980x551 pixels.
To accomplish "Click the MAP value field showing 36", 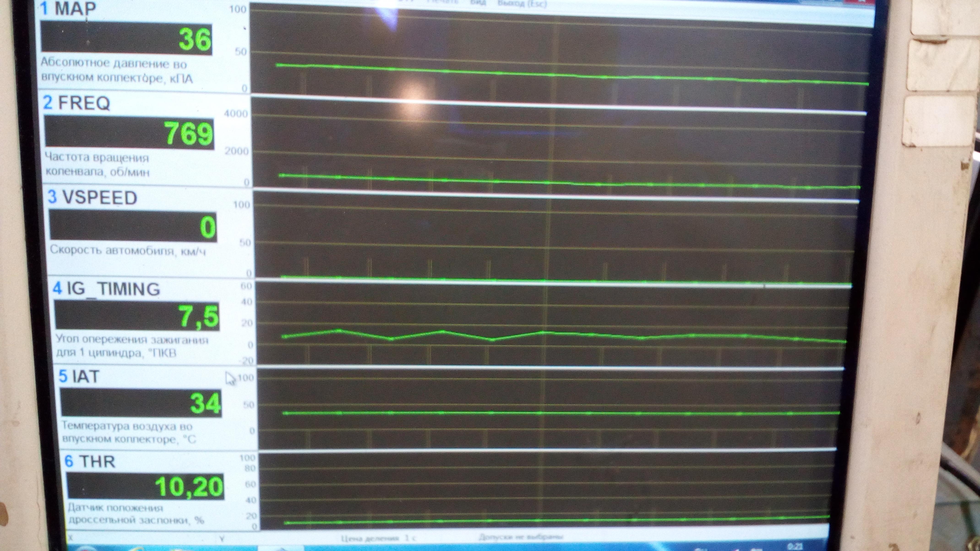I will click(x=126, y=38).
